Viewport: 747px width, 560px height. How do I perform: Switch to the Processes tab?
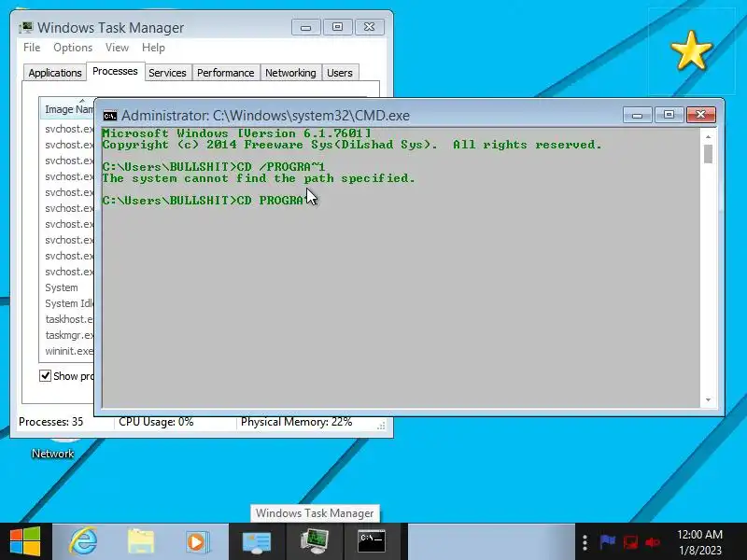[x=115, y=72]
